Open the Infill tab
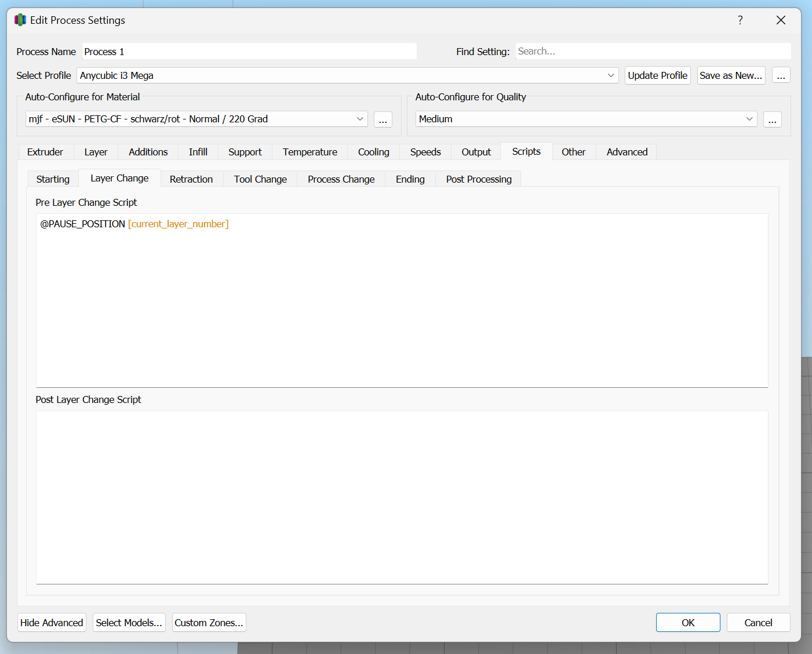812x654 pixels. (198, 152)
